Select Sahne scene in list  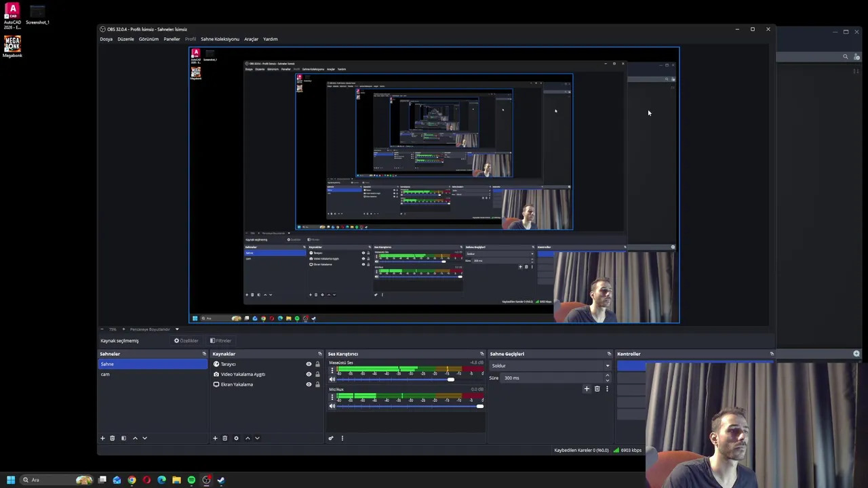(153, 364)
